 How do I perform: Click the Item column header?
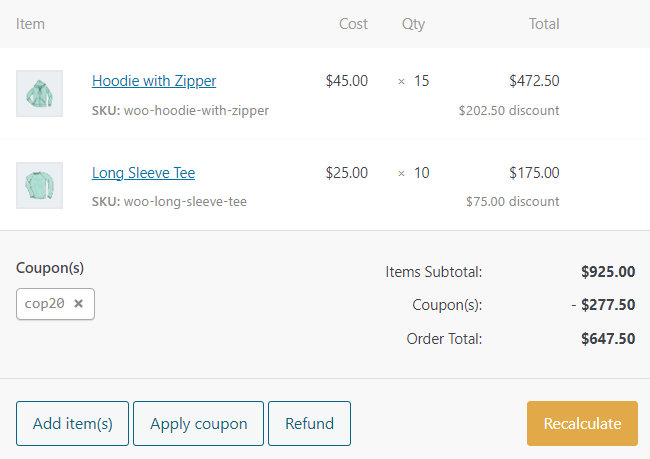[30, 24]
